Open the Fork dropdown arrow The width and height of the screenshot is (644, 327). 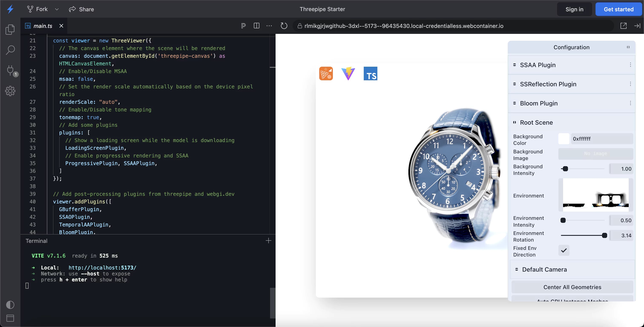pos(57,9)
